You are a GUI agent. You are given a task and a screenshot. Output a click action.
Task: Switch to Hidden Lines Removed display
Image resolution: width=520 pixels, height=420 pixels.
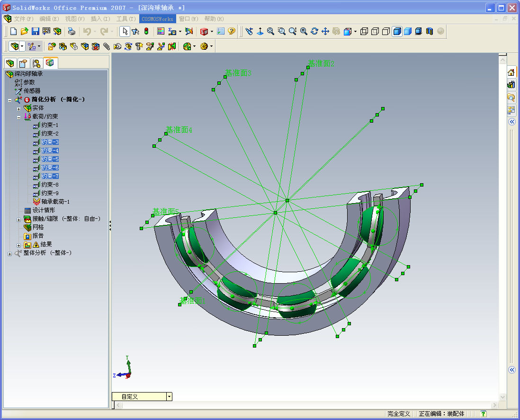tap(386, 32)
